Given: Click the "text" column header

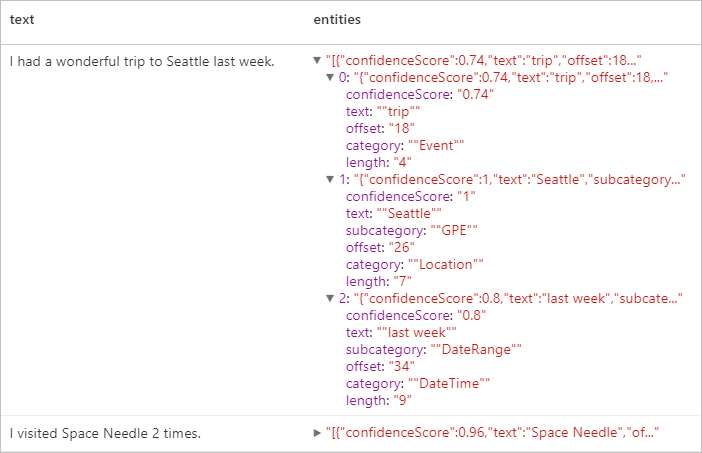Looking at the screenshot, I should coord(23,20).
